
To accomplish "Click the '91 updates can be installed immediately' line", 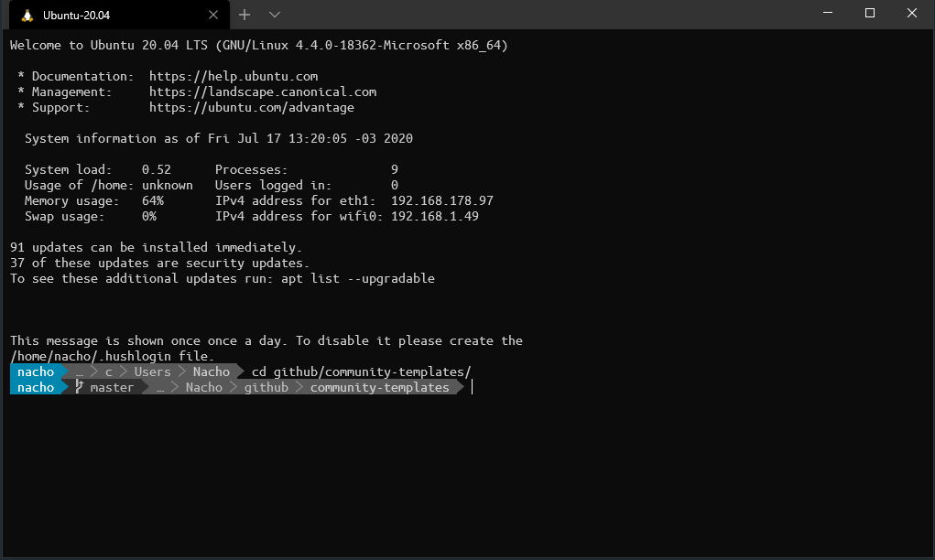I will [x=157, y=247].
